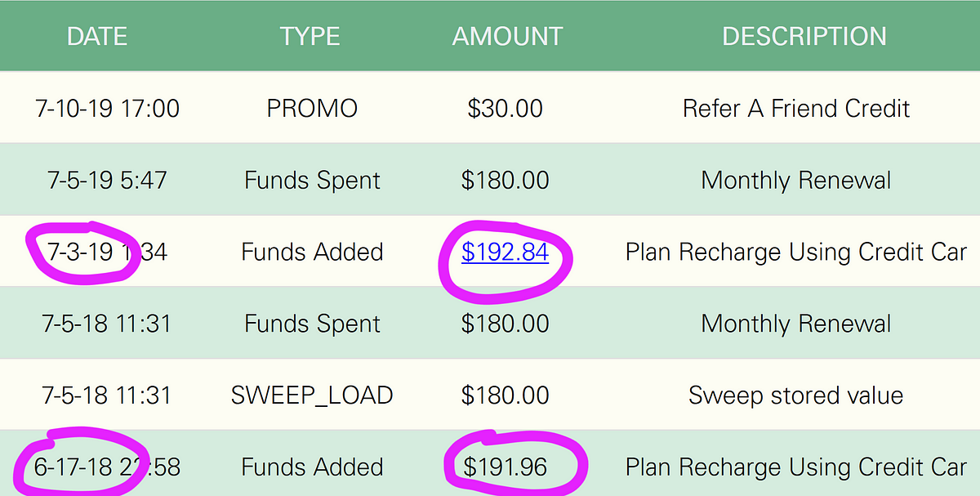Screen dimensions: 980x496
Task: Select the 7-10-19 17:00 date cell
Action: click(x=108, y=108)
